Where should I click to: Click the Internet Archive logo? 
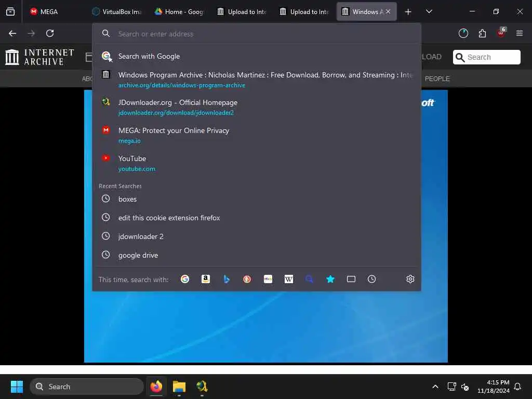point(39,57)
